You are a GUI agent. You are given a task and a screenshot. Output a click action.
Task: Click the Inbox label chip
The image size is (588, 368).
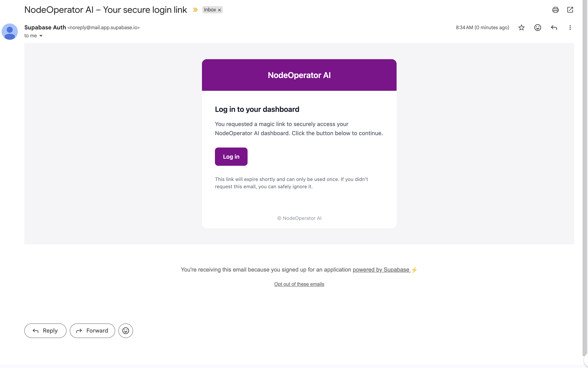[x=210, y=10]
